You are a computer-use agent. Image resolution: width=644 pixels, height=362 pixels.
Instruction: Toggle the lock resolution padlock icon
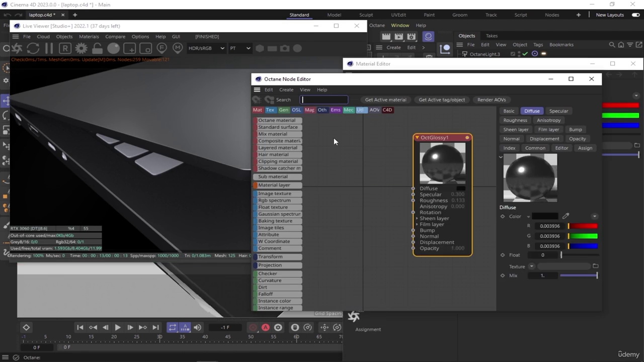pyautogui.click(x=97, y=48)
